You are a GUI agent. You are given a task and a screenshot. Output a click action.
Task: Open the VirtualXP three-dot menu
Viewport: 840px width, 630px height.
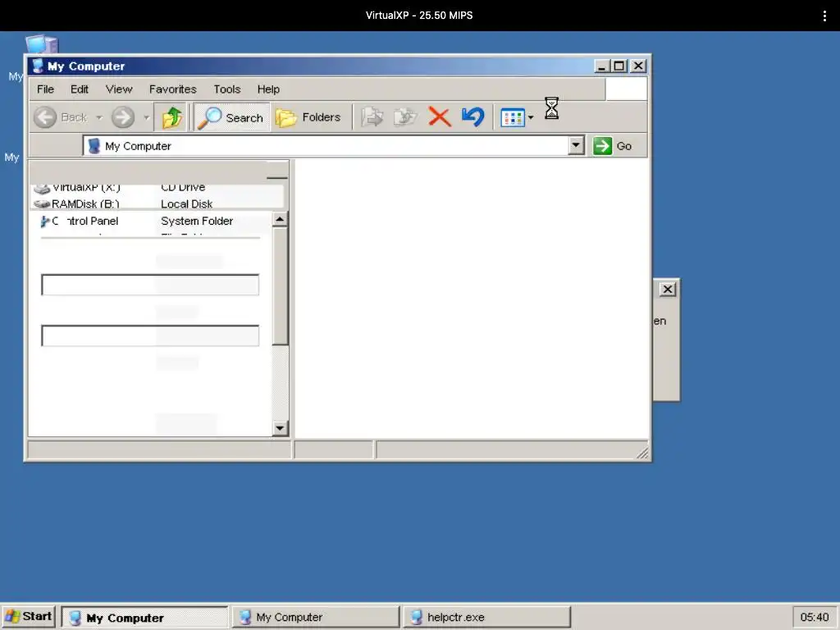point(824,16)
